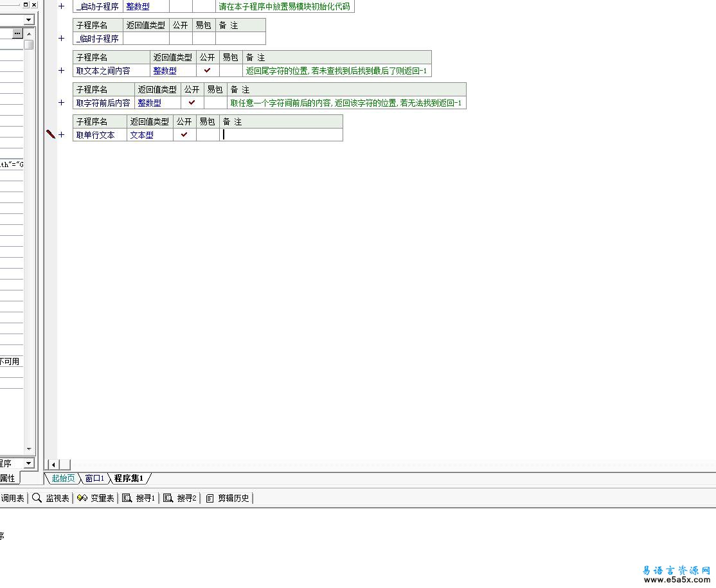Click the ellipsis button in property panel
The image size is (716, 588).
coord(17,33)
